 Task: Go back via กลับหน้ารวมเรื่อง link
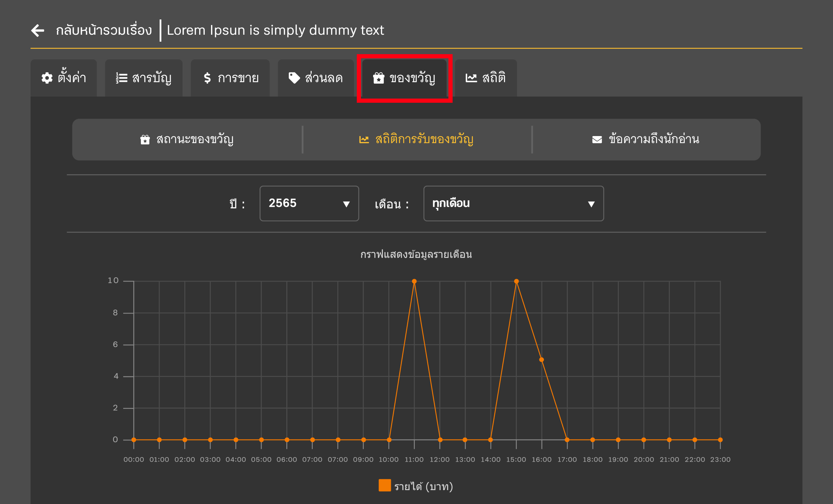point(104,31)
